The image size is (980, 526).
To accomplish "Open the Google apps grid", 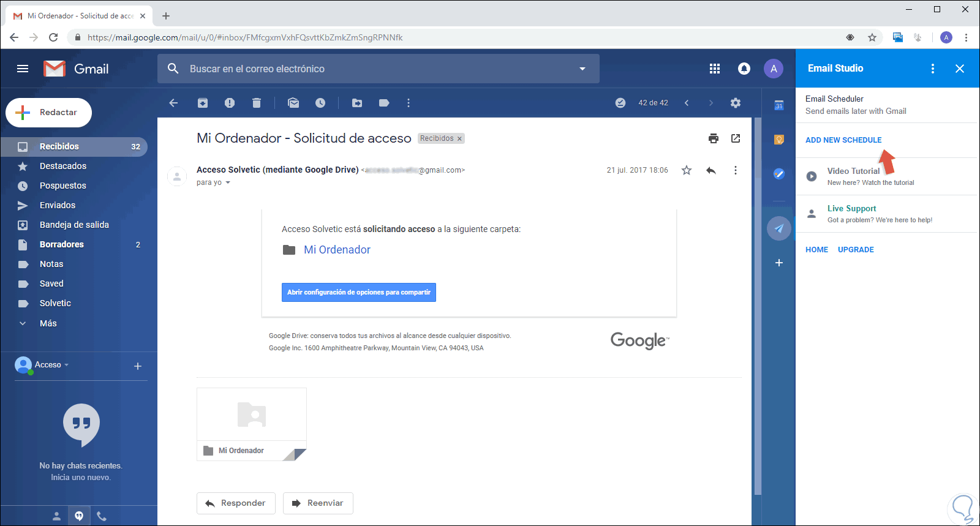I will pyautogui.click(x=715, y=69).
